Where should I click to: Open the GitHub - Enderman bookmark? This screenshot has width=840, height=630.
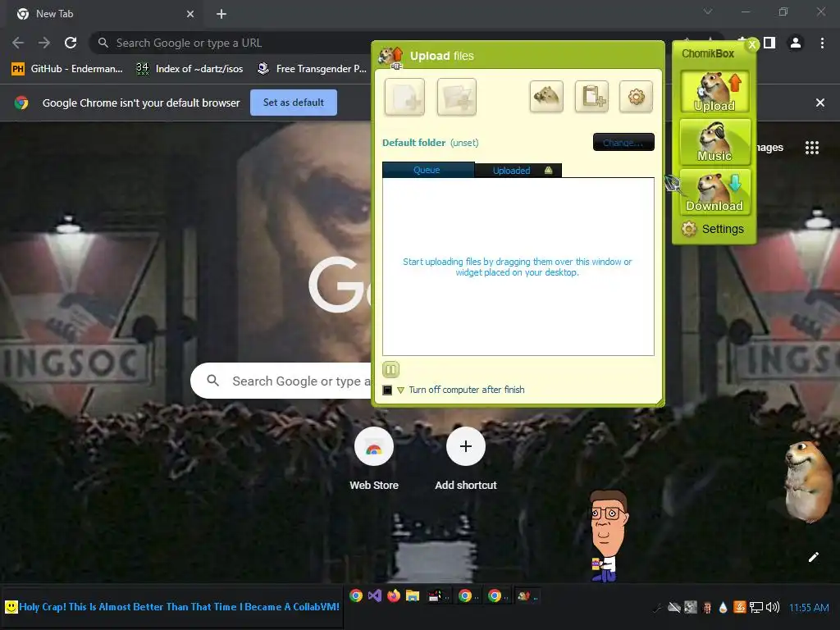click(x=67, y=69)
